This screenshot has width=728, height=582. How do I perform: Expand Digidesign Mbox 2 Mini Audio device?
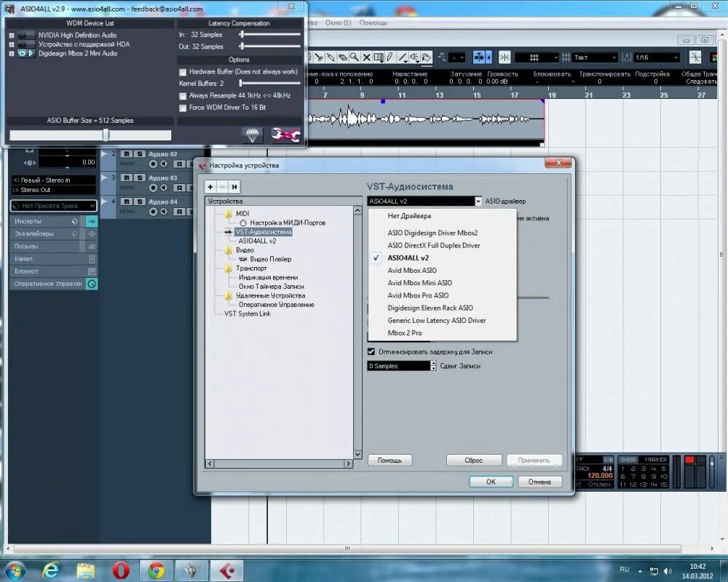12,54
